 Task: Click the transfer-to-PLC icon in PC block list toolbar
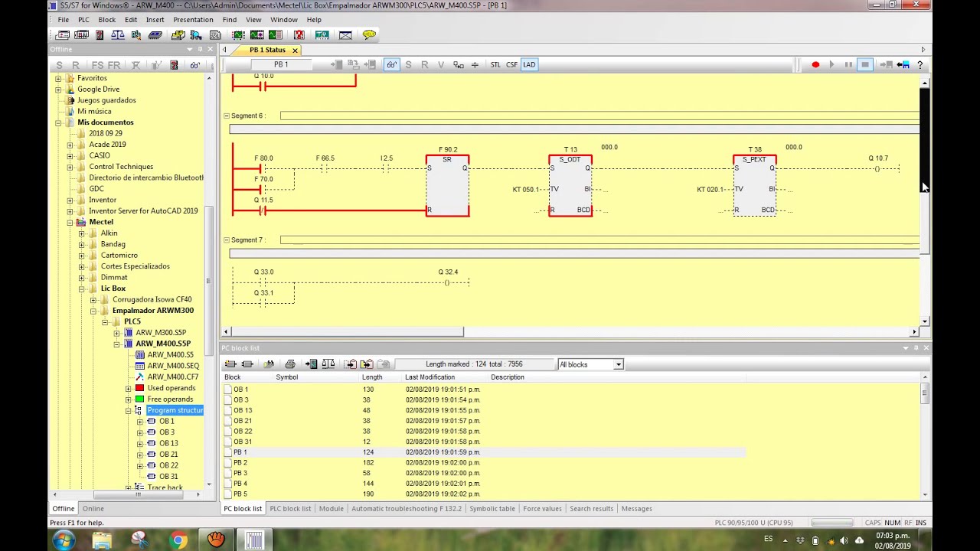pos(311,364)
